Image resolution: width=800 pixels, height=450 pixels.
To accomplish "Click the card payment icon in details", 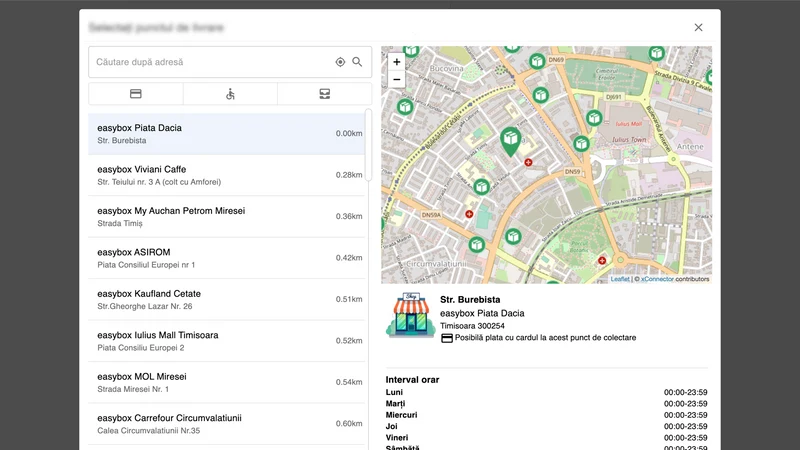I will click(x=447, y=338).
